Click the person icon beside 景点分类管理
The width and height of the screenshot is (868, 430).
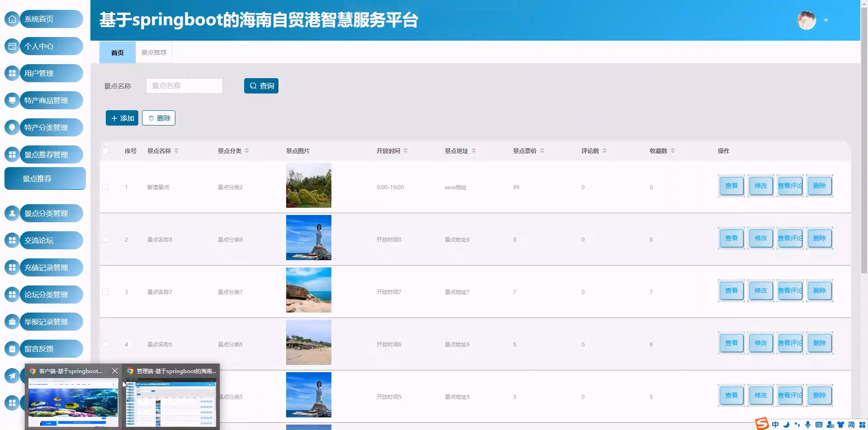[x=12, y=213]
